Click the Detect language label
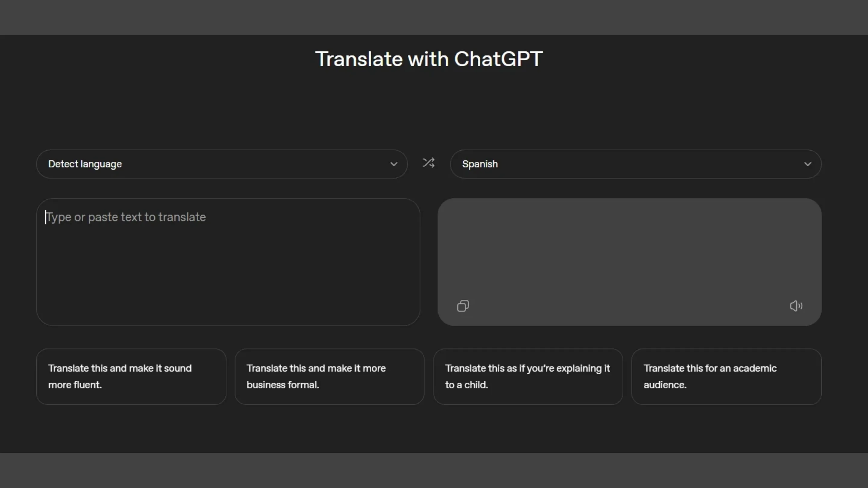The image size is (868, 488). [x=85, y=164]
